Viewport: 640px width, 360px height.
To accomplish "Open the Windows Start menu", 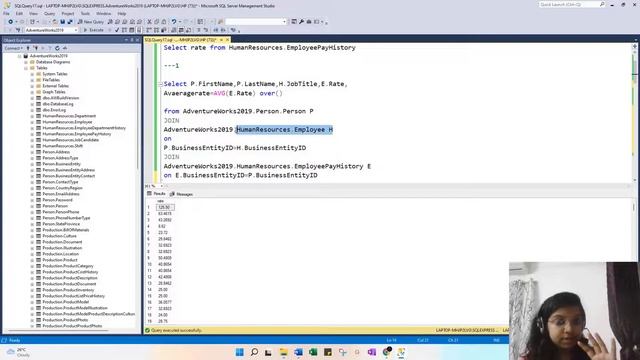I will tap(240, 352).
